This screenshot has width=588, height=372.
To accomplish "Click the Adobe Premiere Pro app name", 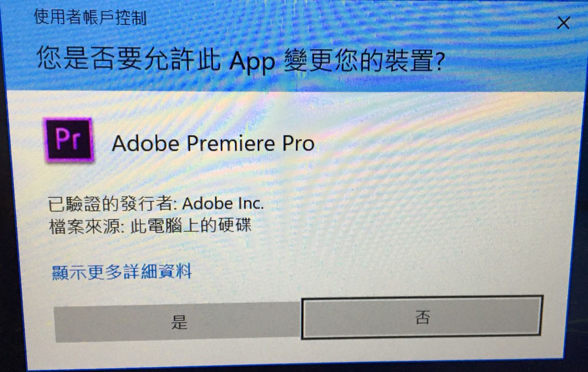I will (213, 143).
